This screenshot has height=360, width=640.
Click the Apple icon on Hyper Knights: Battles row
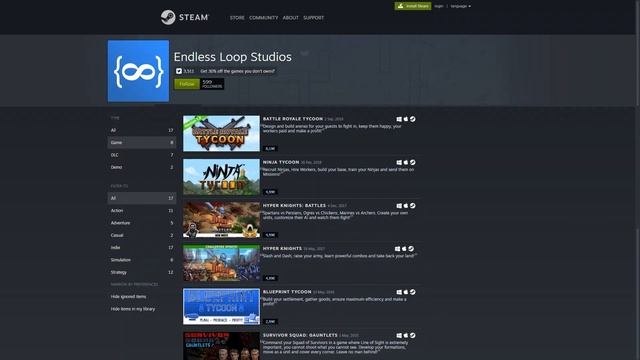406,206
